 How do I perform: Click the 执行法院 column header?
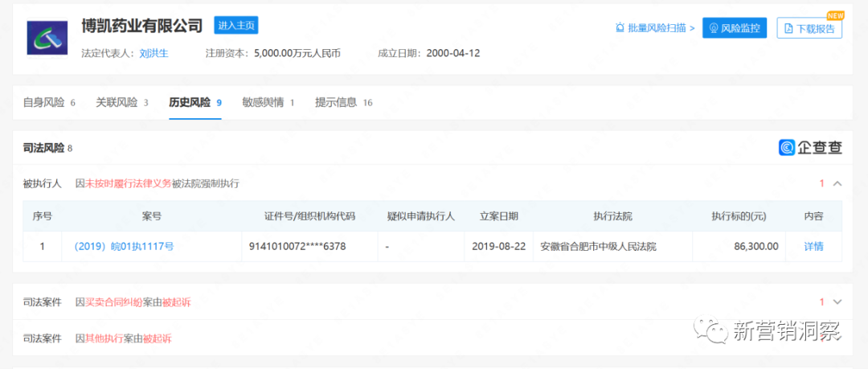pos(612,216)
